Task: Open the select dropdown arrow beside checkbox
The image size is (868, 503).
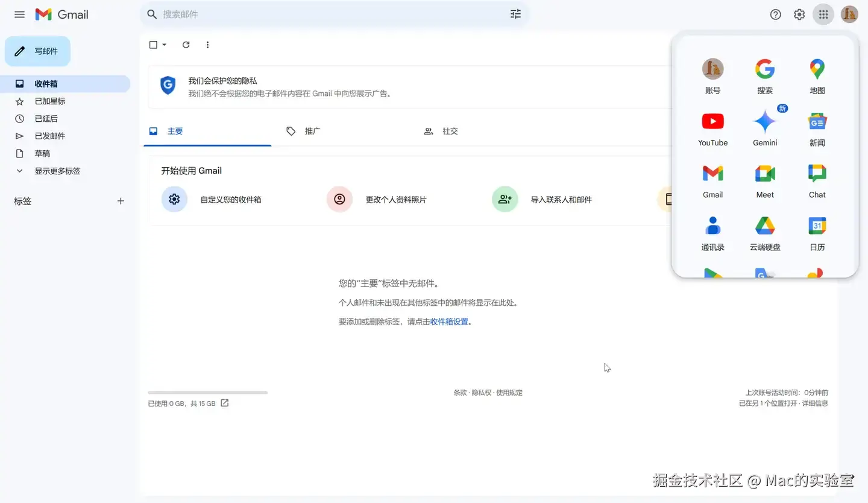Action: 164,45
